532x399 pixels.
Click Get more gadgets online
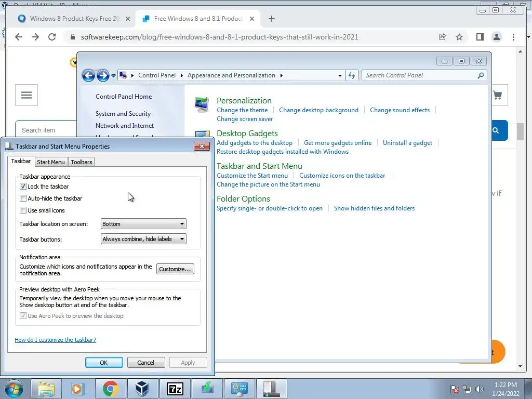[338, 143]
